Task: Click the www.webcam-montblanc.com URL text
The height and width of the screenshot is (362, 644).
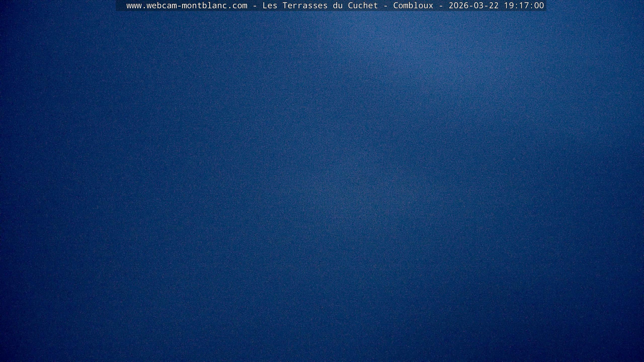Action: [x=187, y=6]
